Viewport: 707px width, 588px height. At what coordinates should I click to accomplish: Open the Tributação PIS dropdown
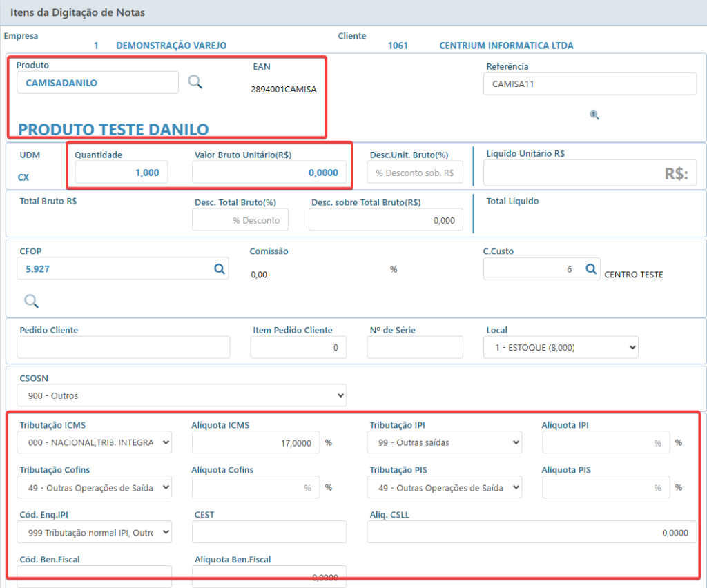(444, 487)
